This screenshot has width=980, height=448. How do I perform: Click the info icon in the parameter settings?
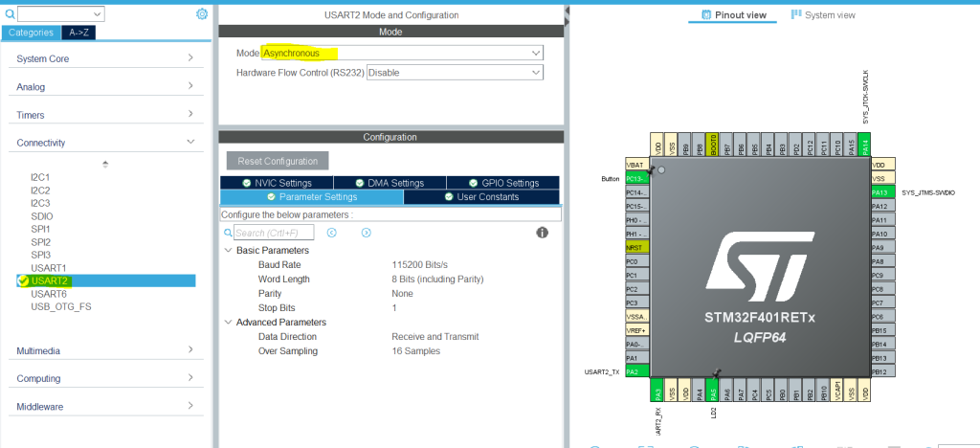click(x=542, y=233)
